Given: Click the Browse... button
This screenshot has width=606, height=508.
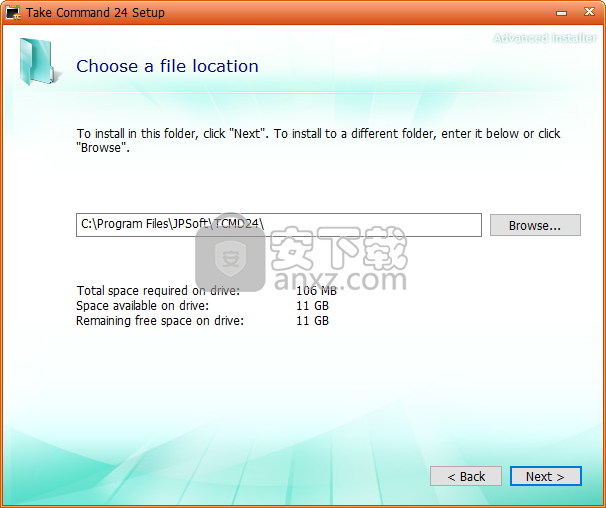Looking at the screenshot, I should (535, 225).
